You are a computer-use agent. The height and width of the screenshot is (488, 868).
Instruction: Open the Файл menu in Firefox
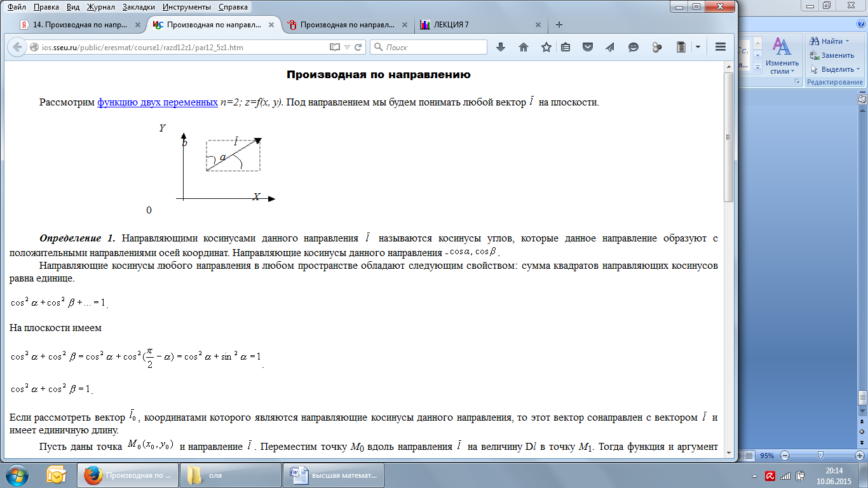17,8
